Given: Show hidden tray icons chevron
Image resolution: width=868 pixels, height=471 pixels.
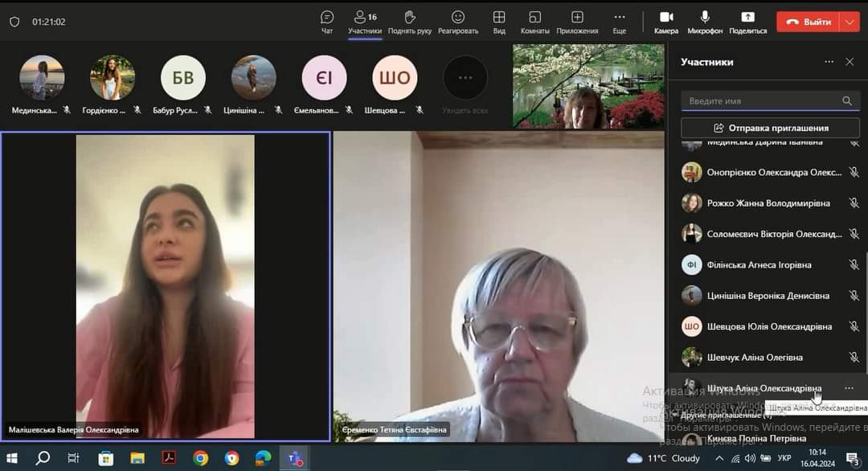Looking at the screenshot, I should click(719, 458).
